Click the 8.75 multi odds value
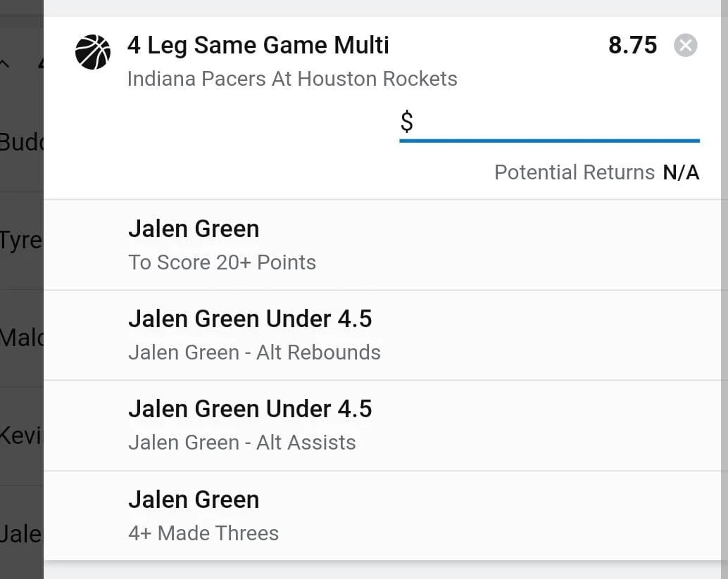 click(x=632, y=46)
